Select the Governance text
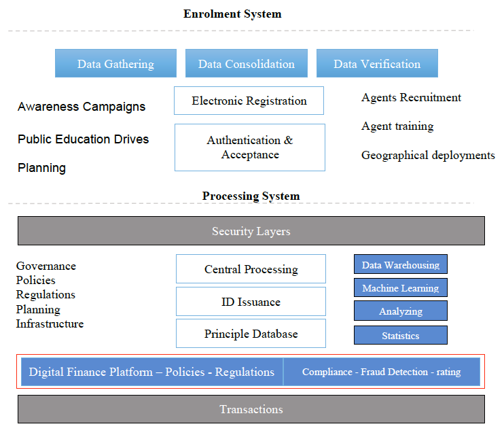504x437 pixels. pos(46,266)
